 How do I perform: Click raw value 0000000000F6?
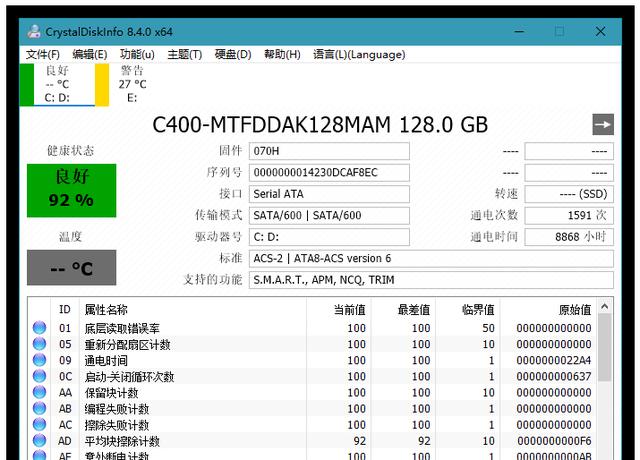(553, 440)
